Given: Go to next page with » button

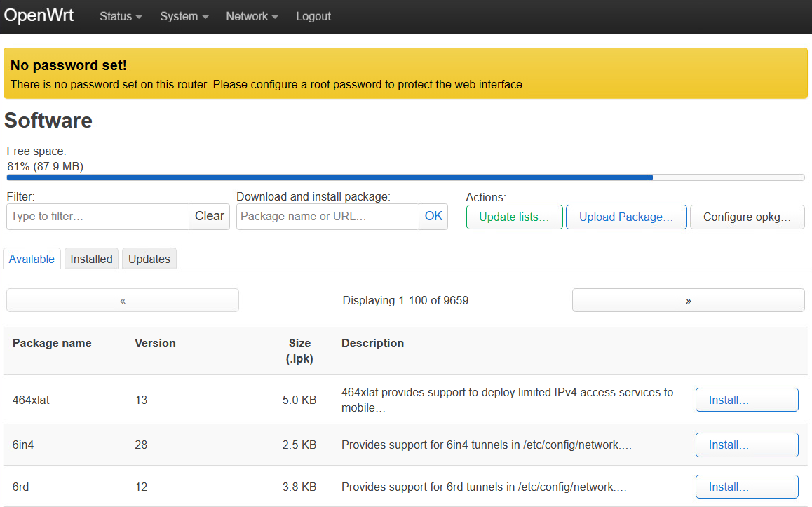Looking at the screenshot, I should (688, 300).
